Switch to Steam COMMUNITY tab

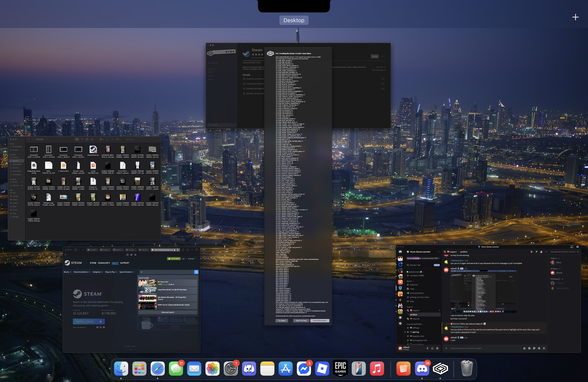(x=104, y=263)
